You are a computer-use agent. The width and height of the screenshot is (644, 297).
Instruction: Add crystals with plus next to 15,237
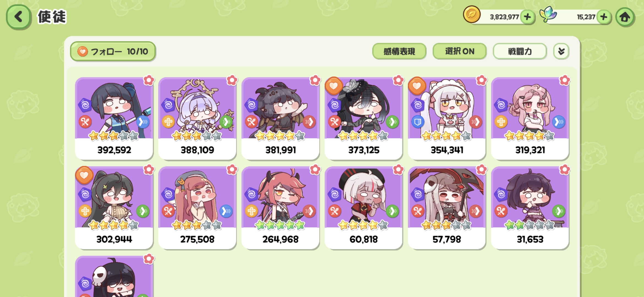(604, 17)
